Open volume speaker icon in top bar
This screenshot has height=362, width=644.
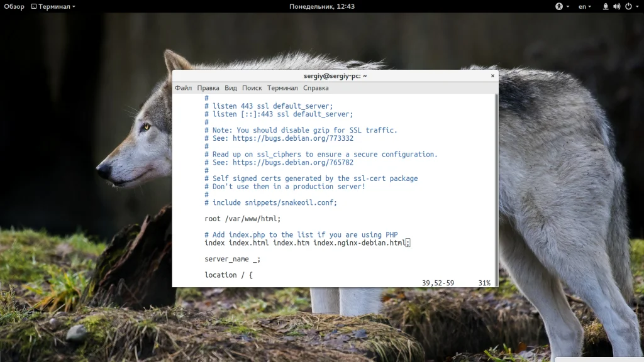point(616,6)
